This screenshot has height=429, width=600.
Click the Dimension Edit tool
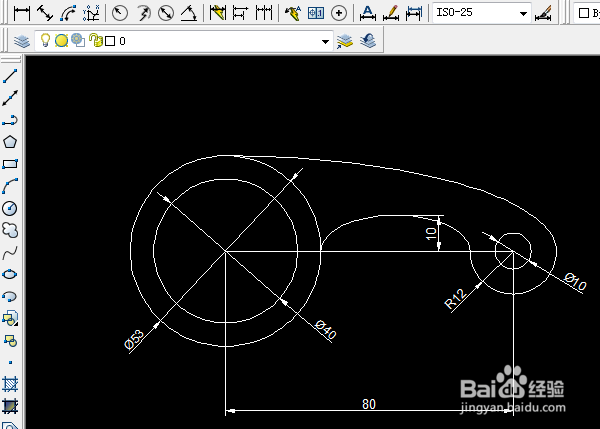click(368, 13)
